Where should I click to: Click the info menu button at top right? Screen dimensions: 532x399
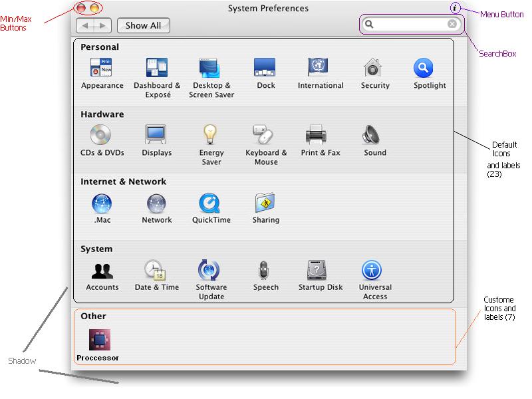tap(455, 8)
